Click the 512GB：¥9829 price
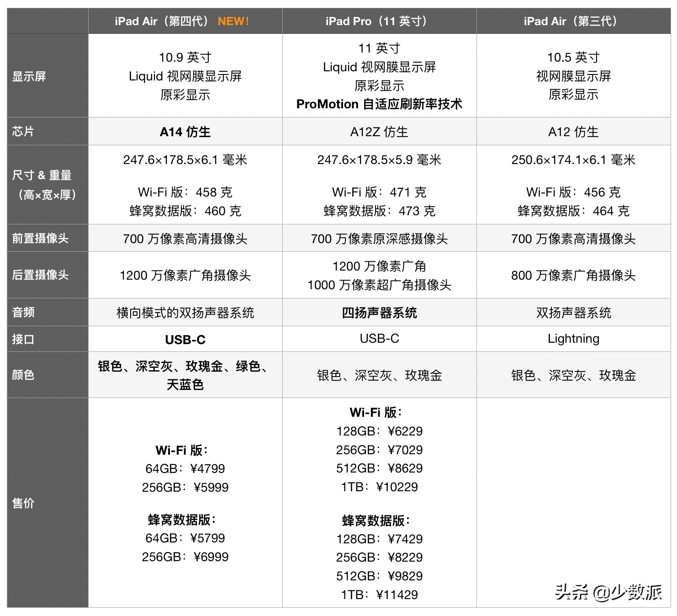The width and height of the screenshot is (677, 616). (x=379, y=576)
